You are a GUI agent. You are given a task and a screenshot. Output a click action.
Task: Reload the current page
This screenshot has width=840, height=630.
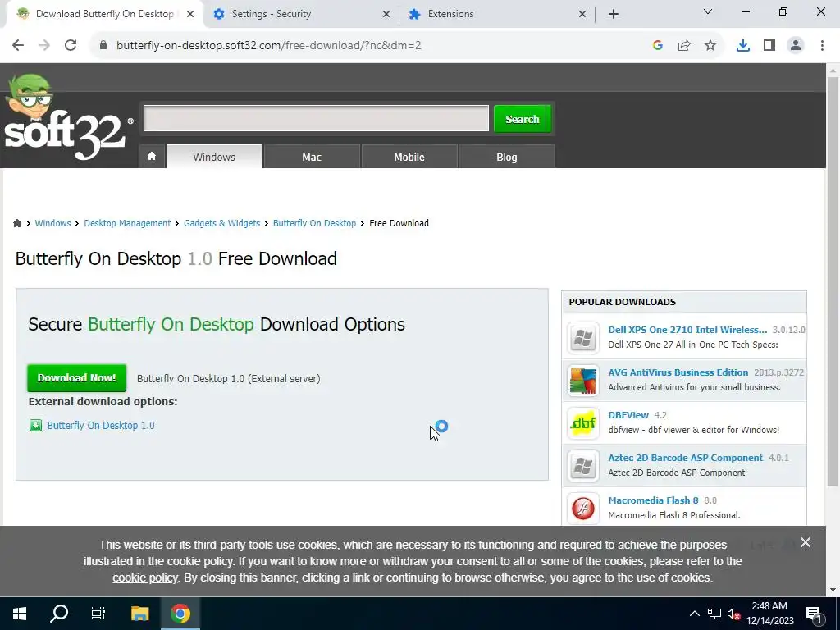point(71,46)
